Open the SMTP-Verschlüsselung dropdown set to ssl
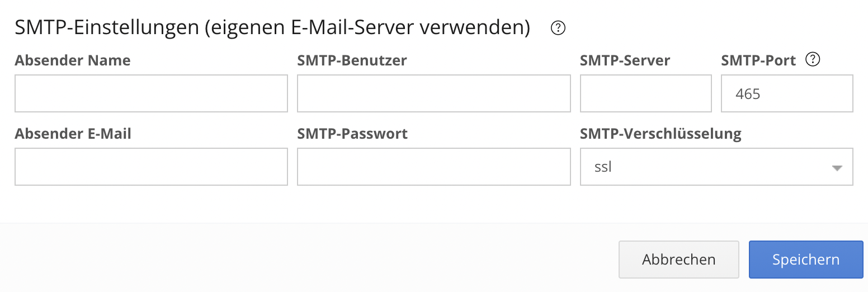The image size is (868, 292). click(x=716, y=167)
